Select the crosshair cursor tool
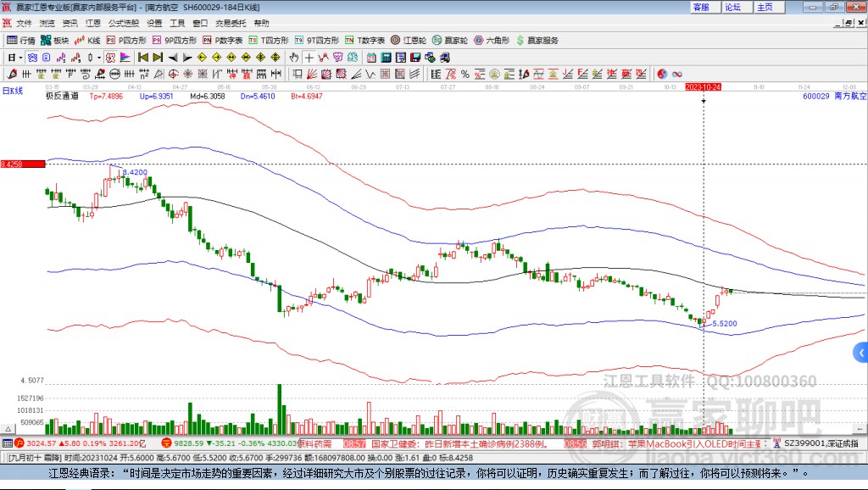This screenshot has height=490, width=868. [309, 58]
